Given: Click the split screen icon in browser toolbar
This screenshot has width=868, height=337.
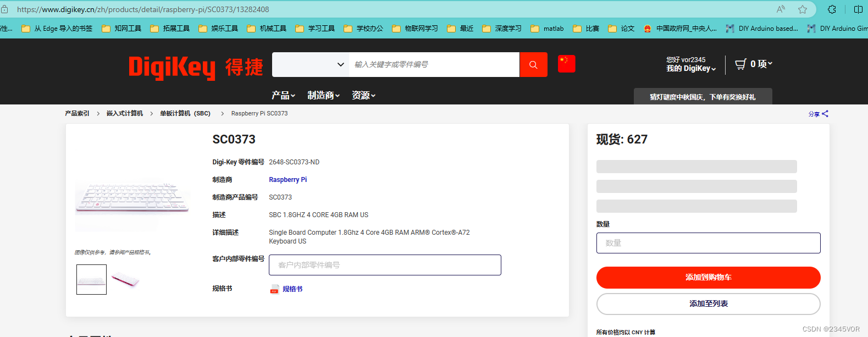Looking at the screenshot, I should pos(858,9).
